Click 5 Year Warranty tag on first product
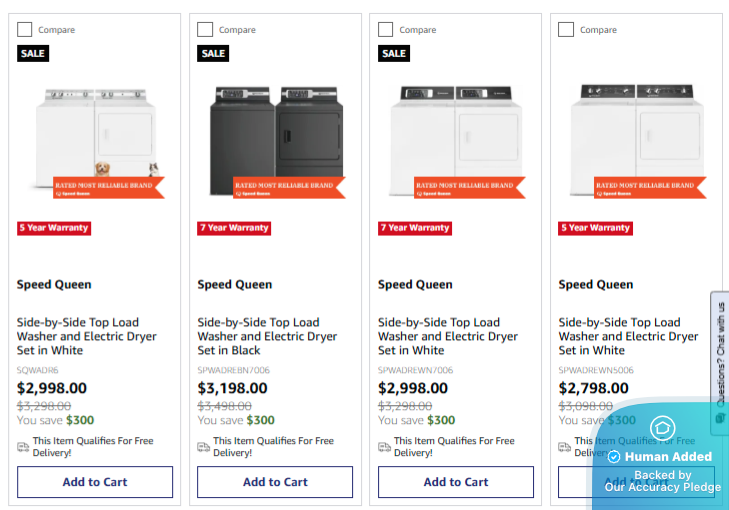Image resolution: width=729 pixels, height=510 pixels. tap(54, 228)
